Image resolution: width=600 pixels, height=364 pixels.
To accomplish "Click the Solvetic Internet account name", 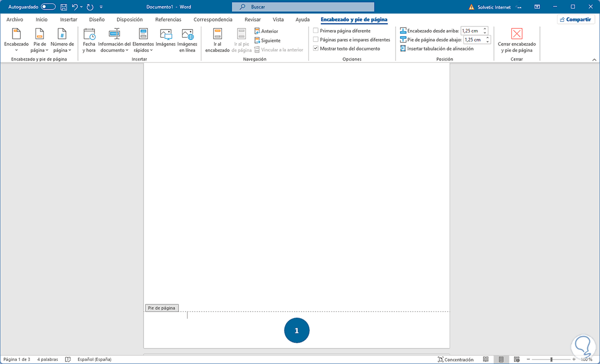I will point(495,7).
